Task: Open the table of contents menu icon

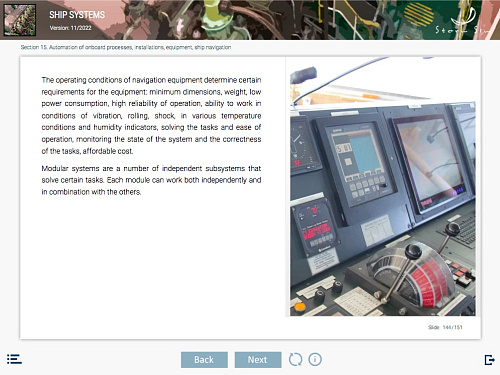Action: pyautogui.click(x=14, y=359)
